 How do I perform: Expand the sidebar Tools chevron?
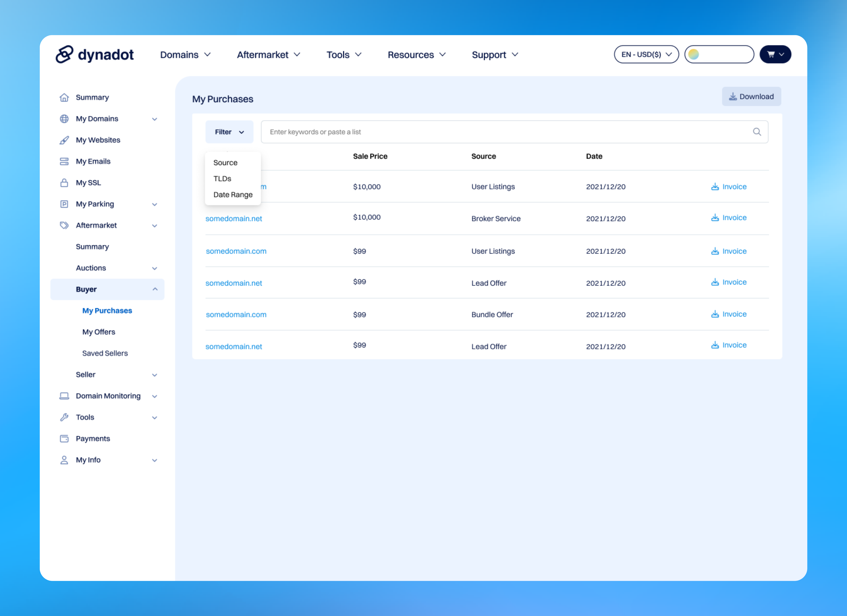pos(155,418)
